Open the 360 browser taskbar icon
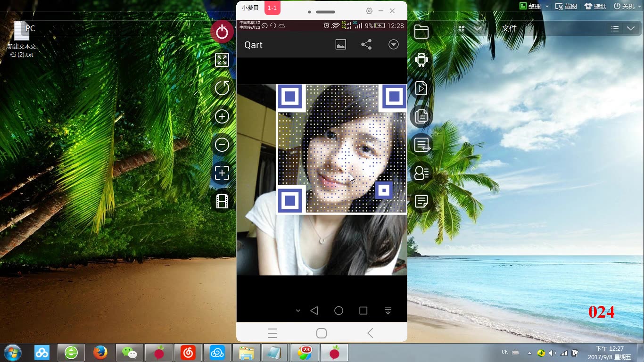This screenshot has width=644, height=362. 71,353
